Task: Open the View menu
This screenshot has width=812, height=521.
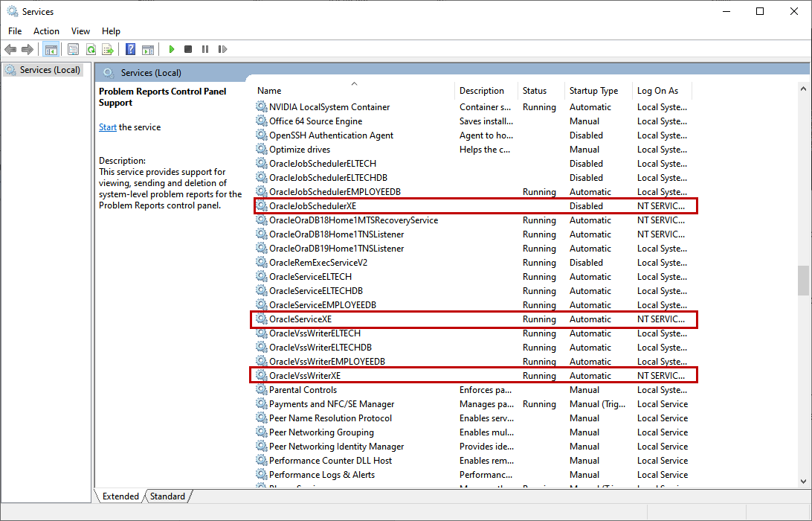Action: tap(80, 31)
